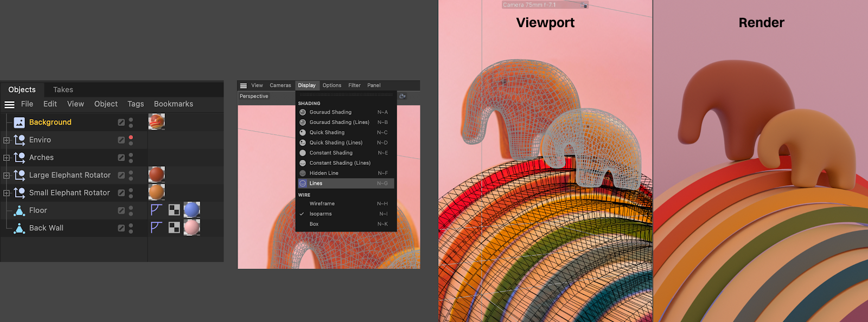Click the checkerboard texture tag on Floor
The image size is (868, 322).
click(174, 210)
